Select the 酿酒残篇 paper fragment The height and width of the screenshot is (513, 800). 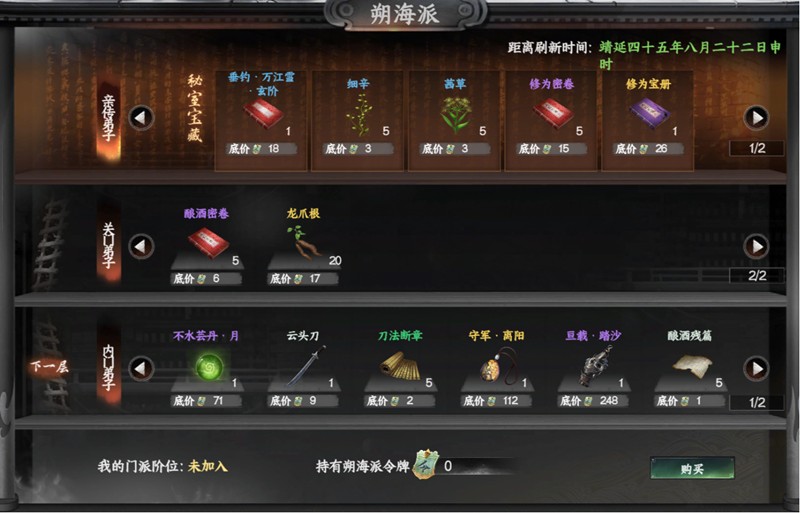(x=692, y=365)
